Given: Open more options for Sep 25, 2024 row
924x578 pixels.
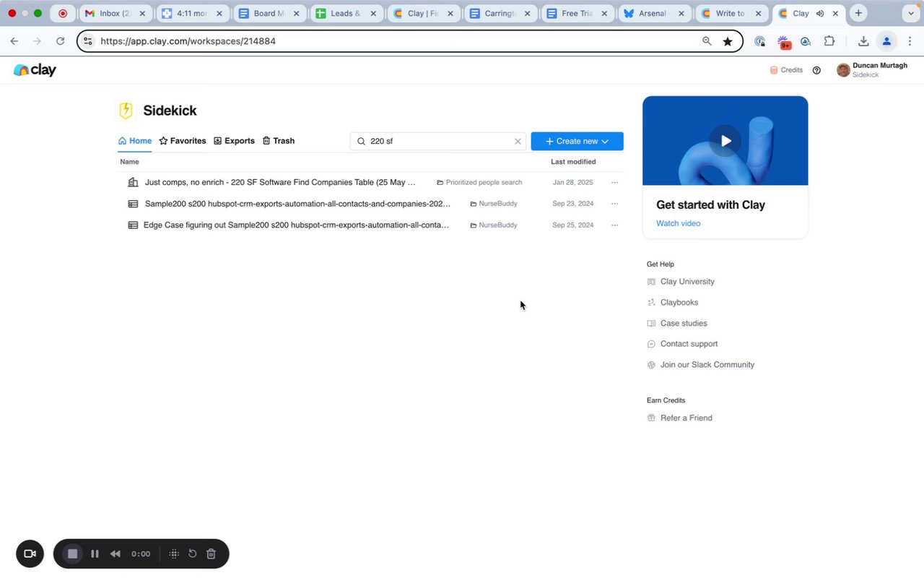Looking at the screenshot, I should (615, 225).
